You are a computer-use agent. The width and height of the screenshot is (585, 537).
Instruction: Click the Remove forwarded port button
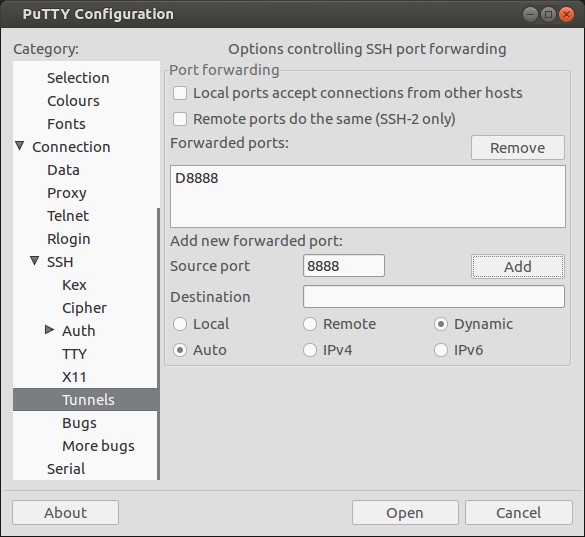(x=517, y=148)
